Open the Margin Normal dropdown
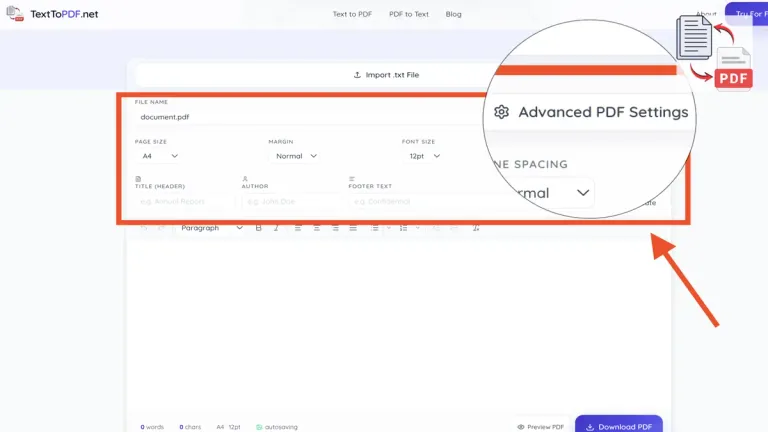 click(x=296, y=156)
